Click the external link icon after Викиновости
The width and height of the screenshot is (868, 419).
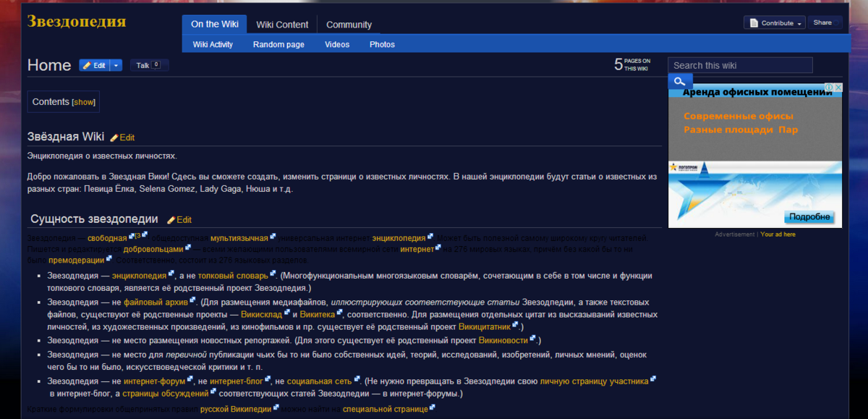(533, 338)
